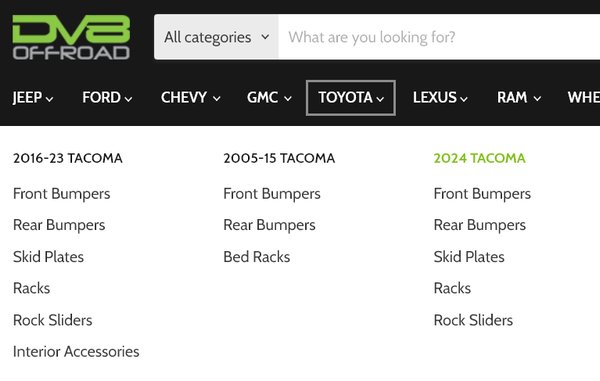Image resolution: width=600 pixels, height=381 pixels.
Task: Open the All categories dropdown
Action: (x=216, y=37)
